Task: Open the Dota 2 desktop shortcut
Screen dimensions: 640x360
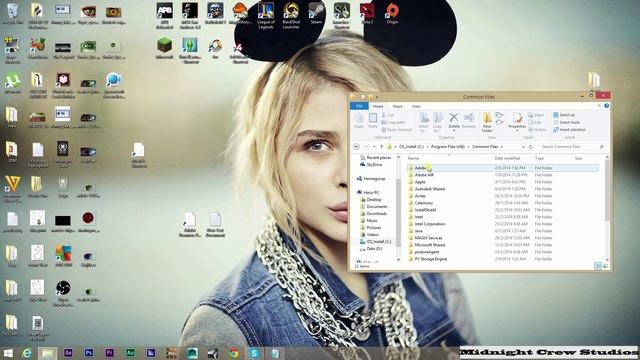Action: [x=367, y=13]
